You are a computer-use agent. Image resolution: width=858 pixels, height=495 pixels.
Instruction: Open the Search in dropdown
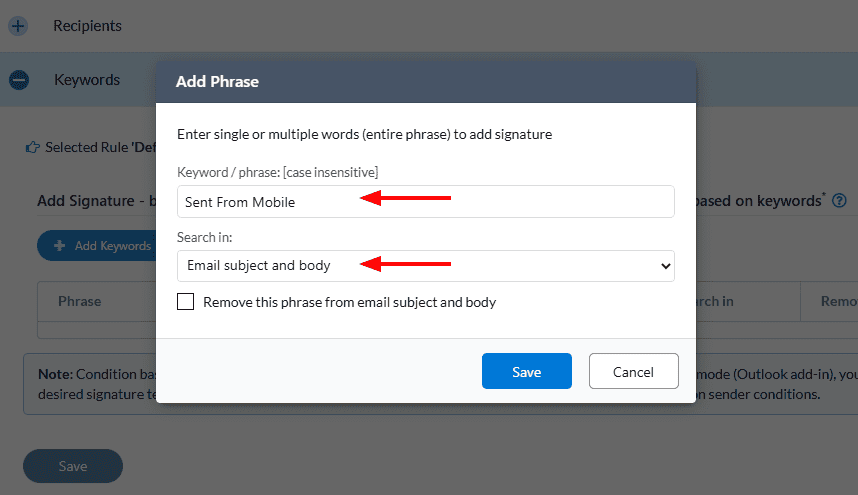coord(425,266)
